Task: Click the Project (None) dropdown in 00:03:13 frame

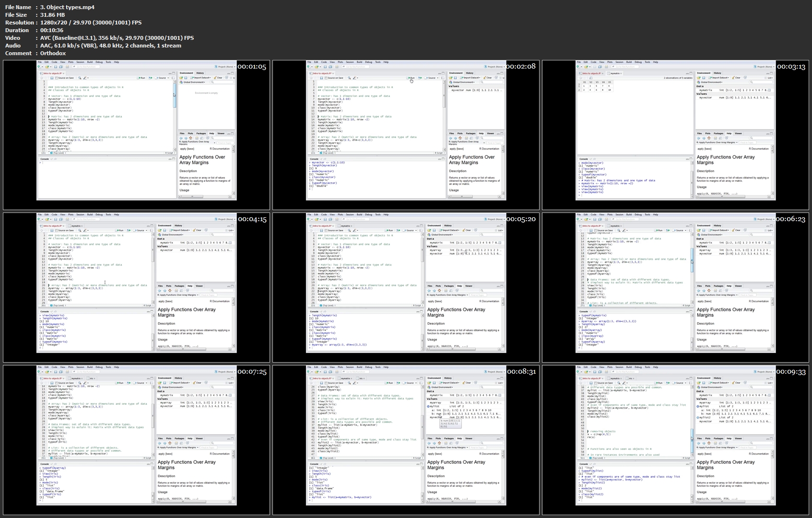Action: 765,67
